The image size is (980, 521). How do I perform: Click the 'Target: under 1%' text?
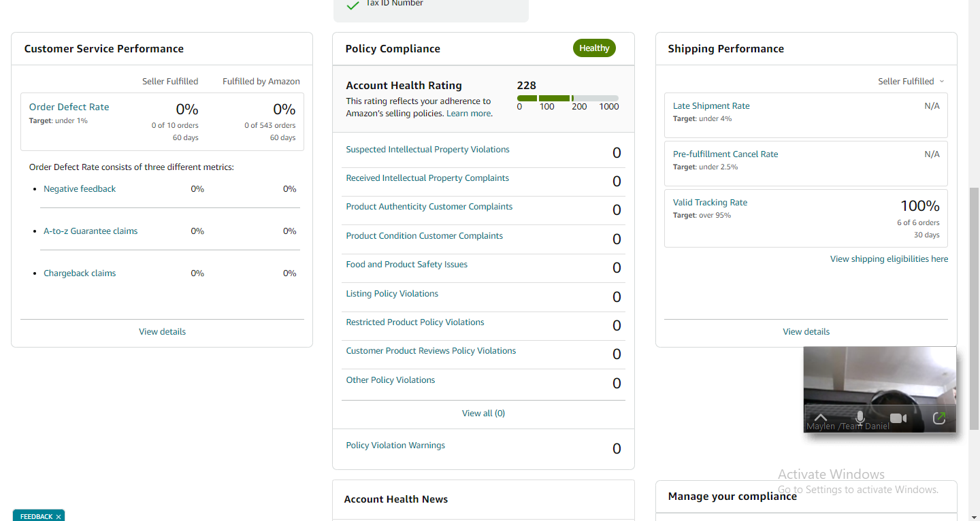coord(59,121)
